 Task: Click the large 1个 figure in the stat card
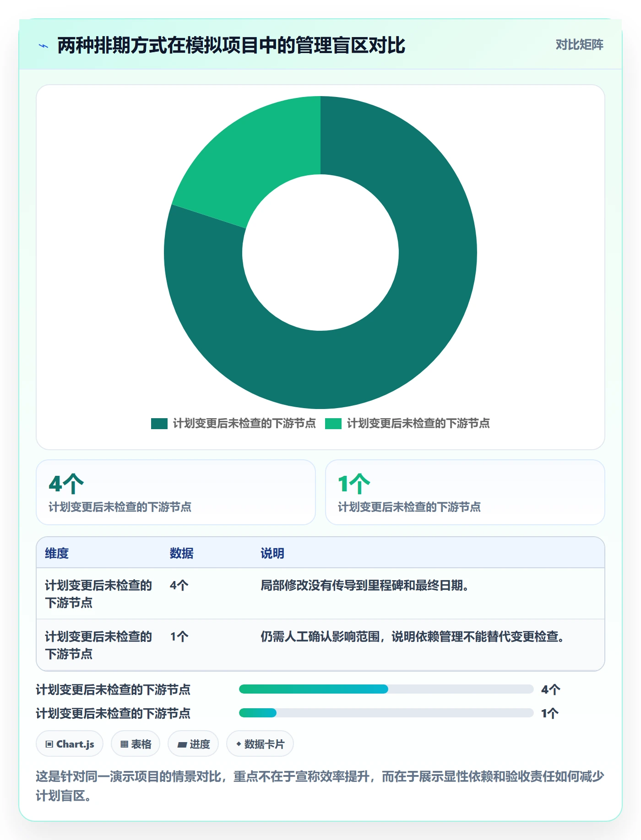(x=354, y=484)
